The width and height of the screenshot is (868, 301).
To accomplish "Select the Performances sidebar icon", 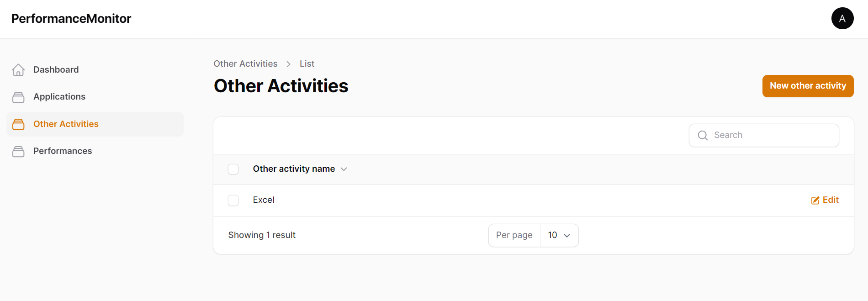I will (x=18, y=151).
